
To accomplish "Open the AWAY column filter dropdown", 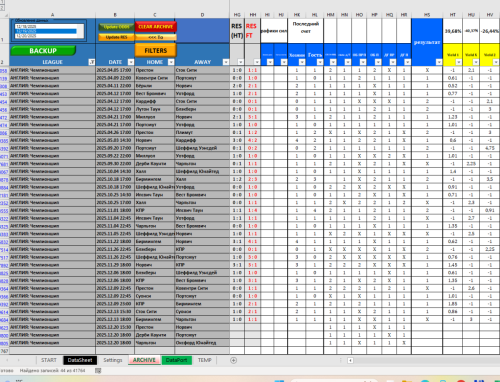I will [226, 62].
